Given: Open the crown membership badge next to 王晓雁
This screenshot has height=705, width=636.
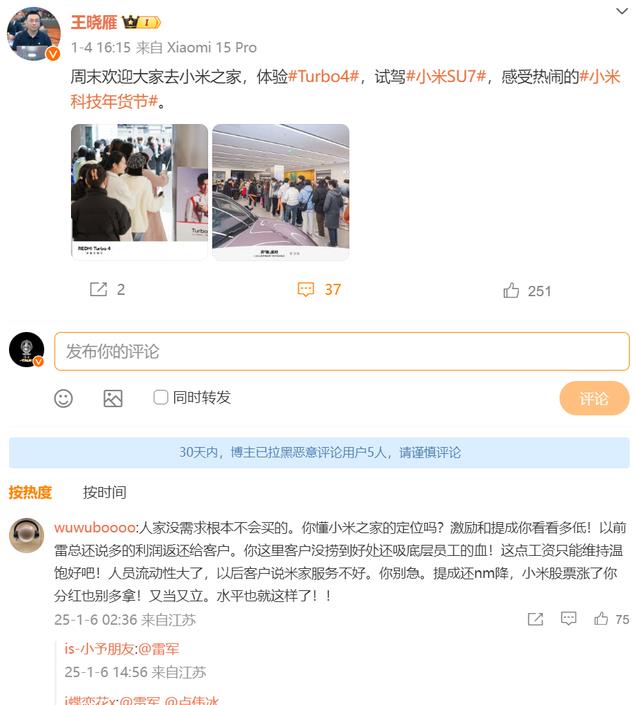Looking at the screenshot, I should click(141, 22).
